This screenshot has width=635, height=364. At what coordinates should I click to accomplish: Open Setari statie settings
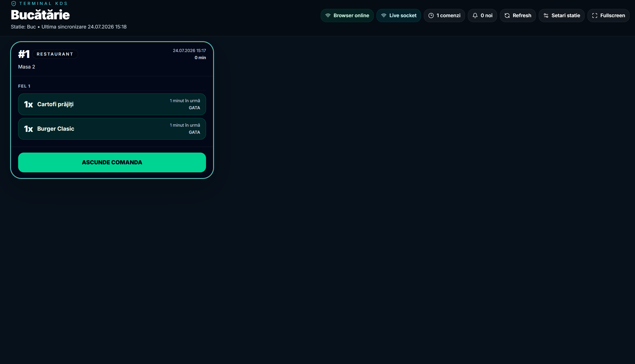click(562, 16)
